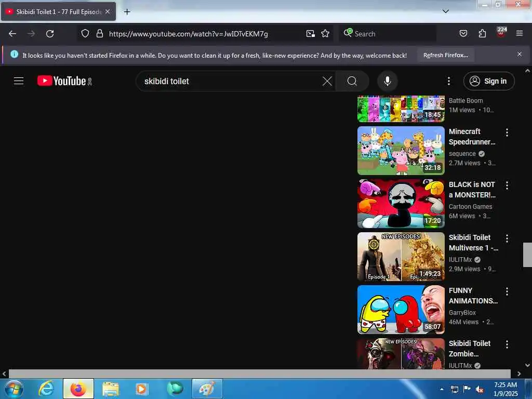Viewport: 532px width, 399px height.
Task: Click the Refresh Firefox button
Action: pyautogui.click(x=445, y=55)
